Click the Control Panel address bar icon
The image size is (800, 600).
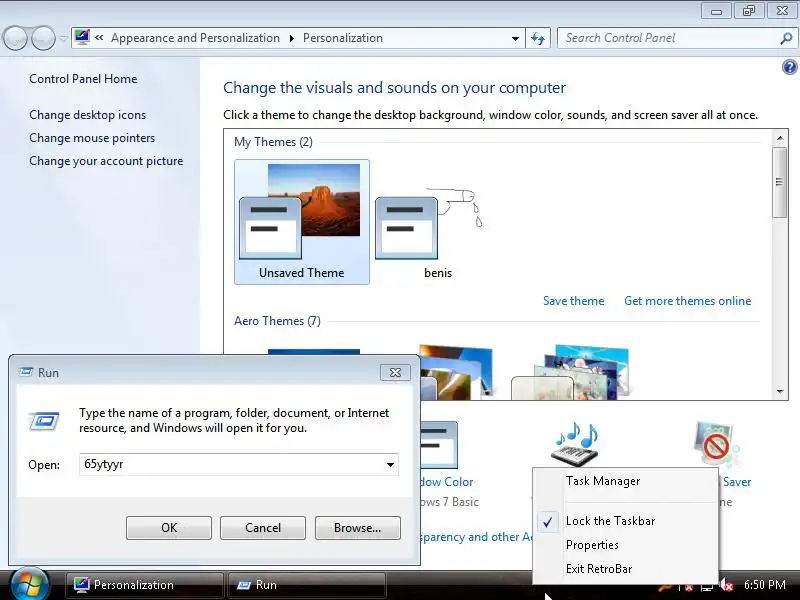(x=82, y=37)
